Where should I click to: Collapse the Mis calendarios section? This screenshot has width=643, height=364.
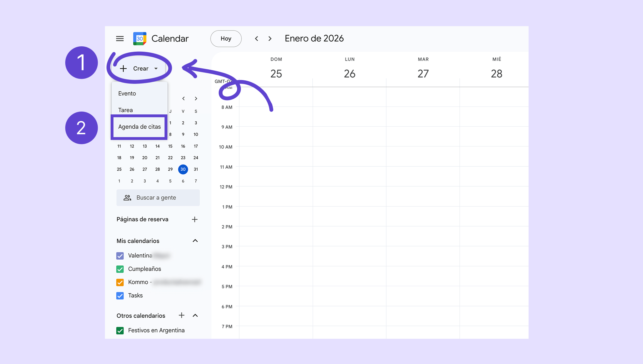coord(195,241)
